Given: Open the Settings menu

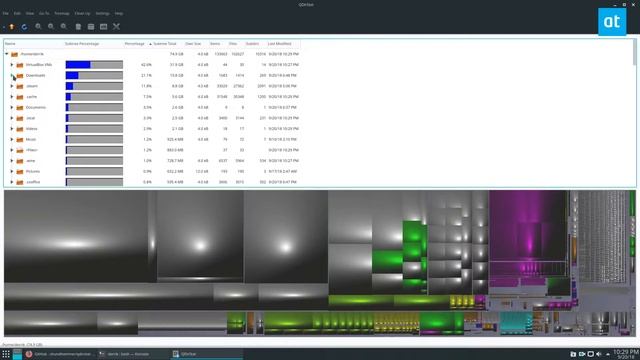Looking at the screenshot, I should tap(102, 13).
